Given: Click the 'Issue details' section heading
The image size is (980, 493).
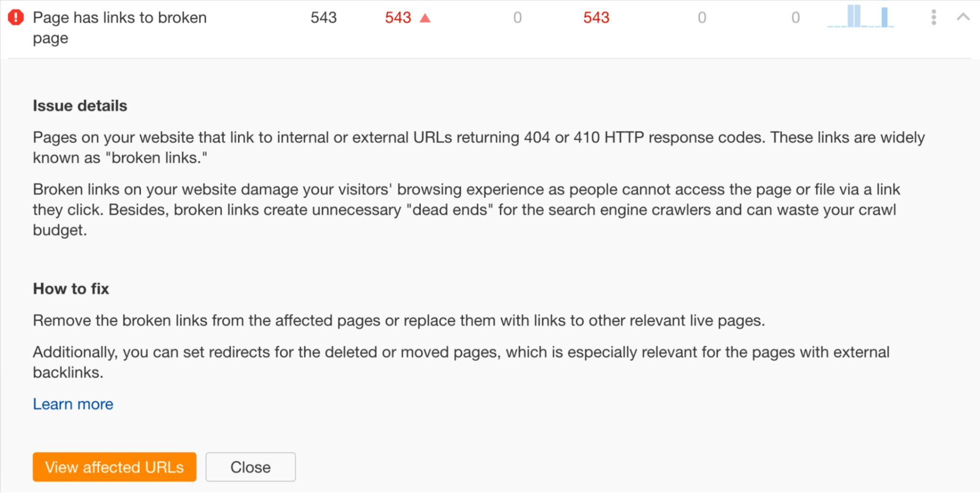Looking at the screenshot, I should click(x=79, y=105).
